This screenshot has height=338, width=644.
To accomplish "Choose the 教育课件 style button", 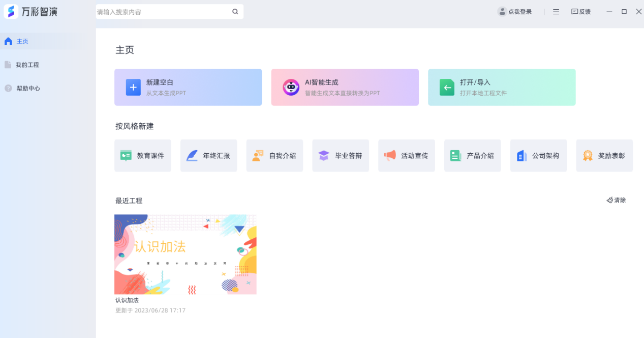I will [143, 156].
